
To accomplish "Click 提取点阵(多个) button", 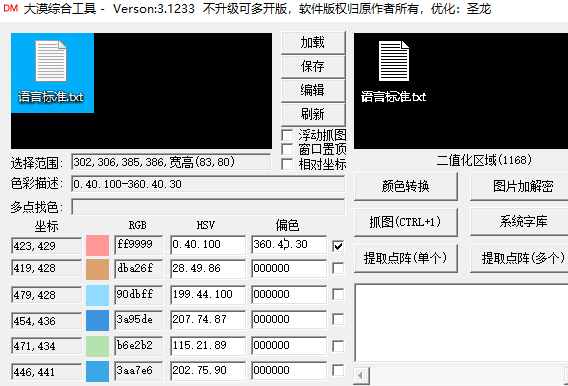I will [x=522, y=258].
